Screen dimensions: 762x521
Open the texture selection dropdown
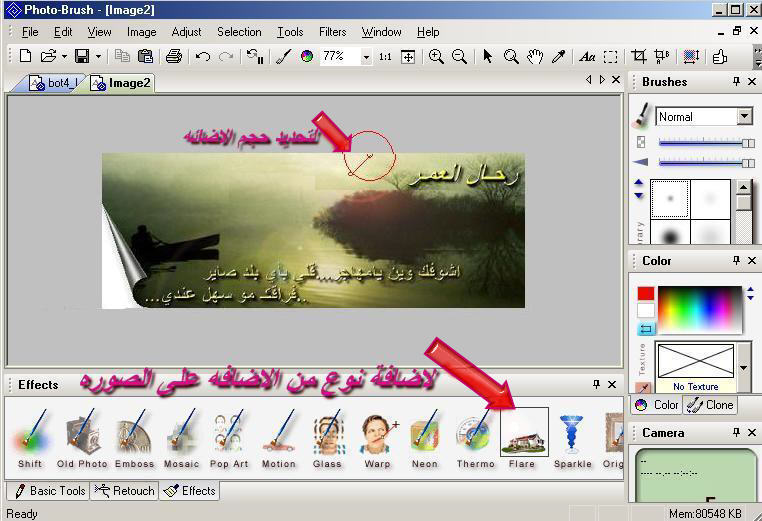click(x=743, y=365)
